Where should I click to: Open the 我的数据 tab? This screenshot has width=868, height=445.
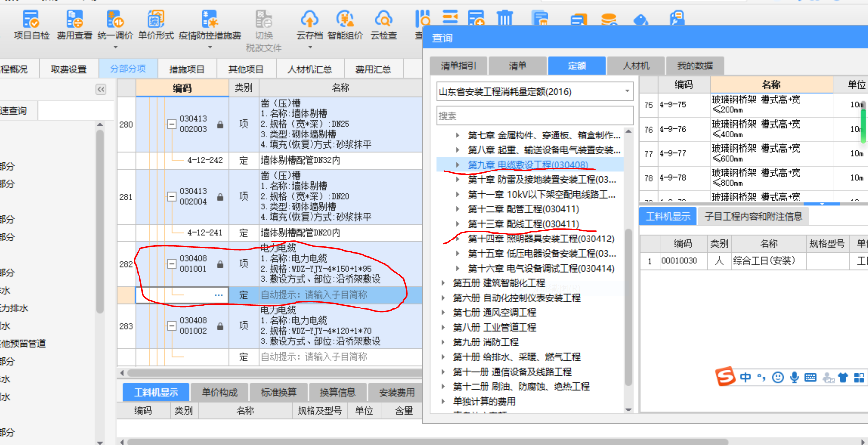(695, 66)
